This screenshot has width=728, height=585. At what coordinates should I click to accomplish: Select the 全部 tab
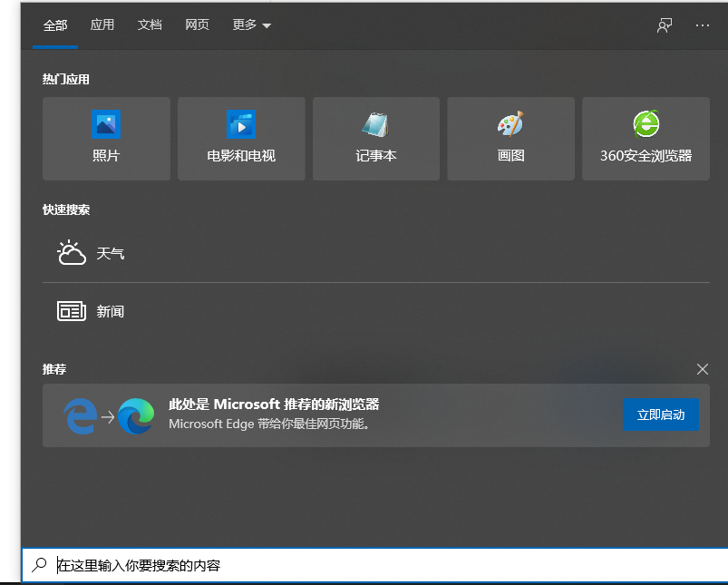tap(55, 25)
